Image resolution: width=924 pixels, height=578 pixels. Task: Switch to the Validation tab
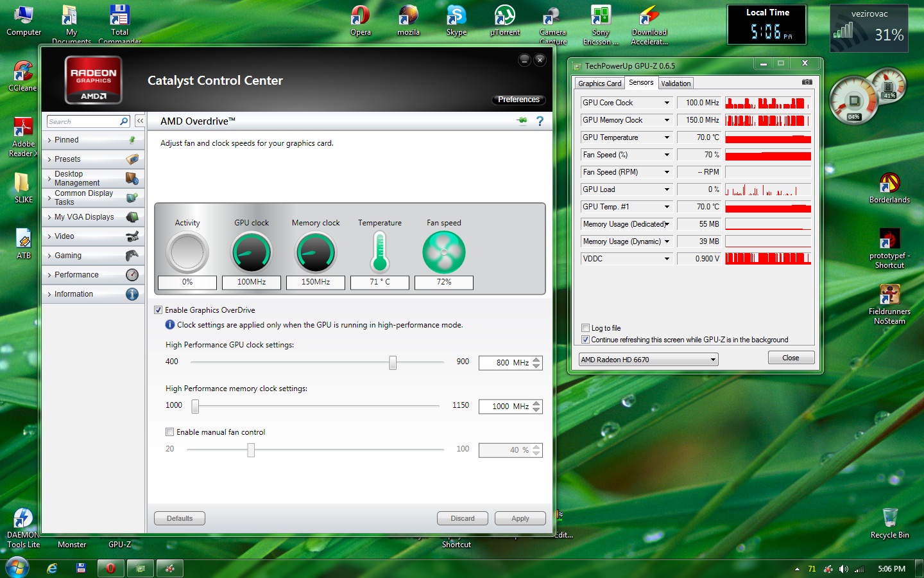676,83
